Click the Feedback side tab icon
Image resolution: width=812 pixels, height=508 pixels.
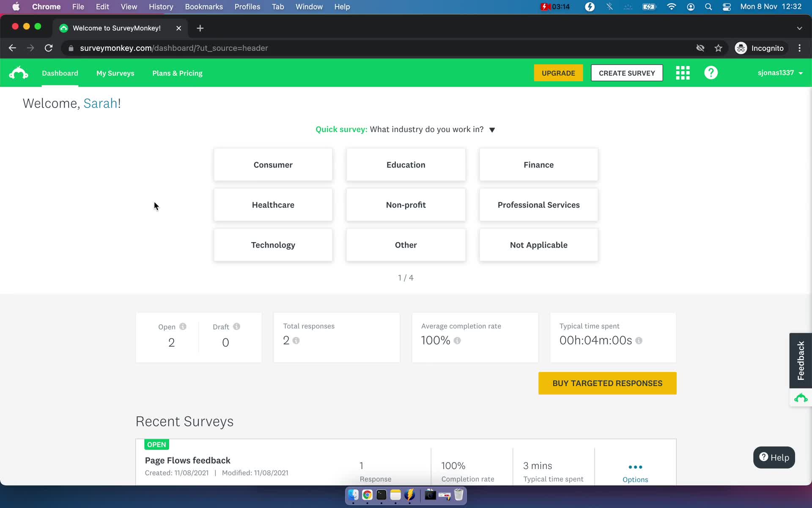pyautogui.click(x=801, y=359)
